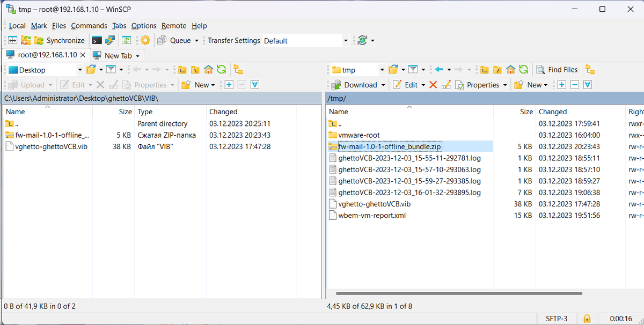
Task: Click the Synchronize button with label
Action: [60, 40]
